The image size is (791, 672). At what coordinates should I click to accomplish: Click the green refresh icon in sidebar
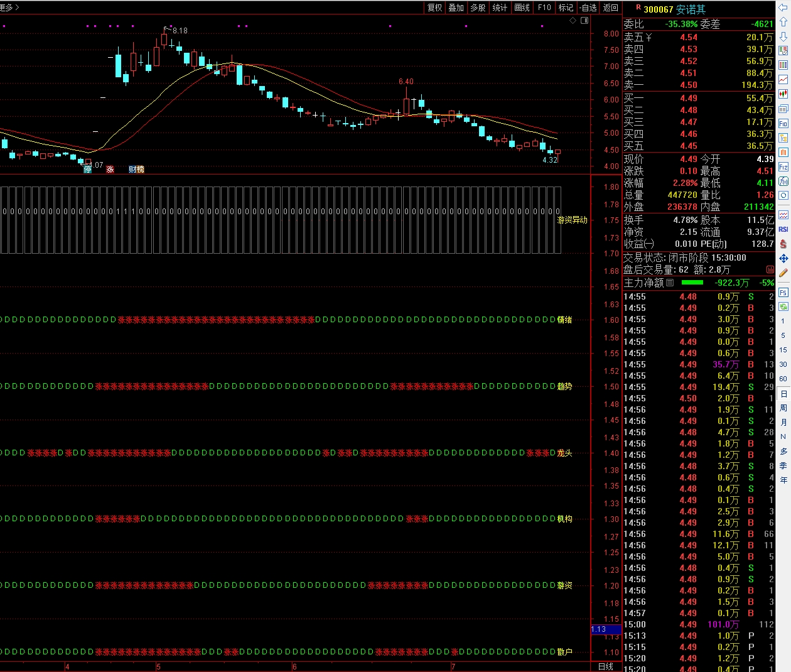[783, 306]
